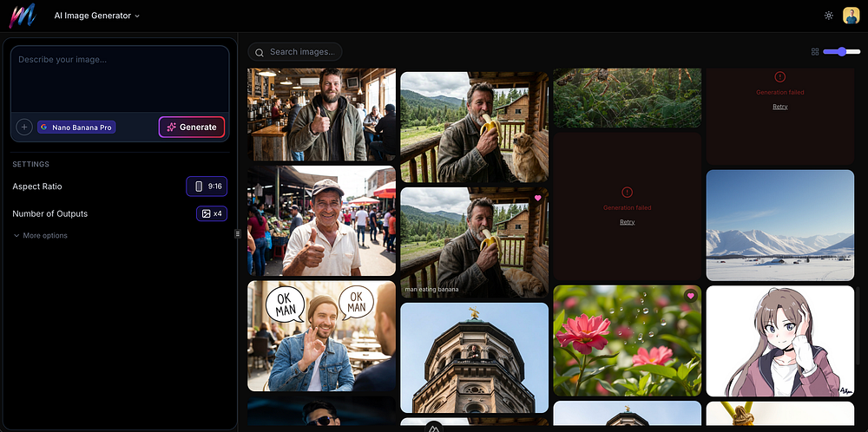The width and height of the screenshot is (868, 432).
Task: Open the snowy mountain landscape image
Action: pos(780,226)
